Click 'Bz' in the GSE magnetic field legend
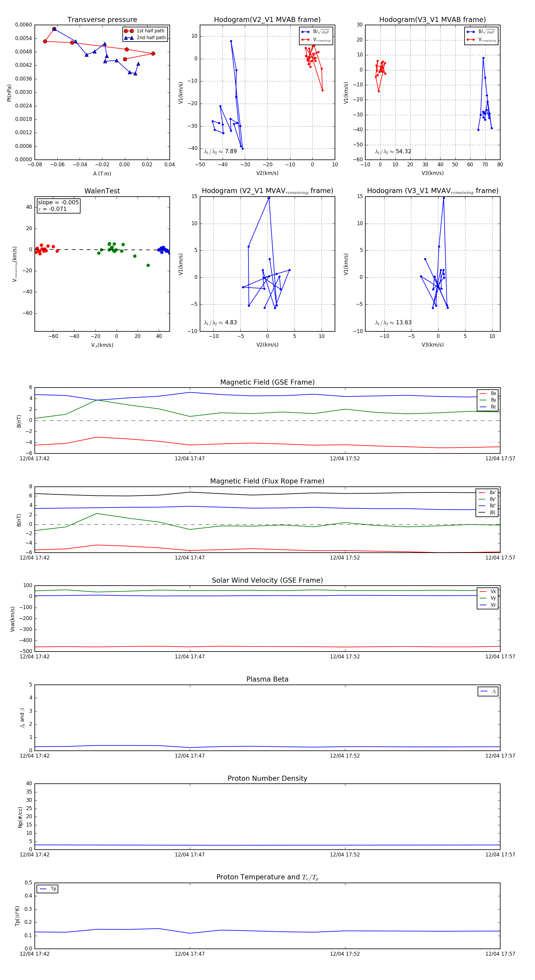The image size is (535, 980). pos(493,407)
